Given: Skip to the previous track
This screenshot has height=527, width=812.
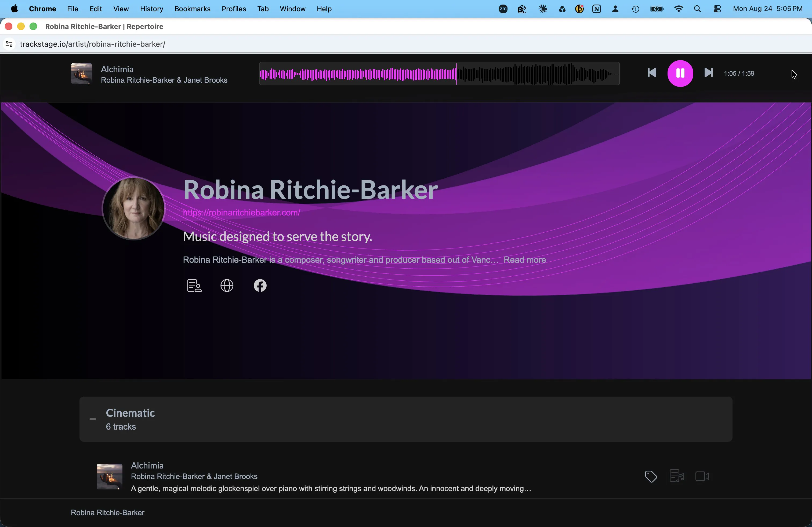Looking at the screenshot, I should pyautogui.click(x=652, y=73).
